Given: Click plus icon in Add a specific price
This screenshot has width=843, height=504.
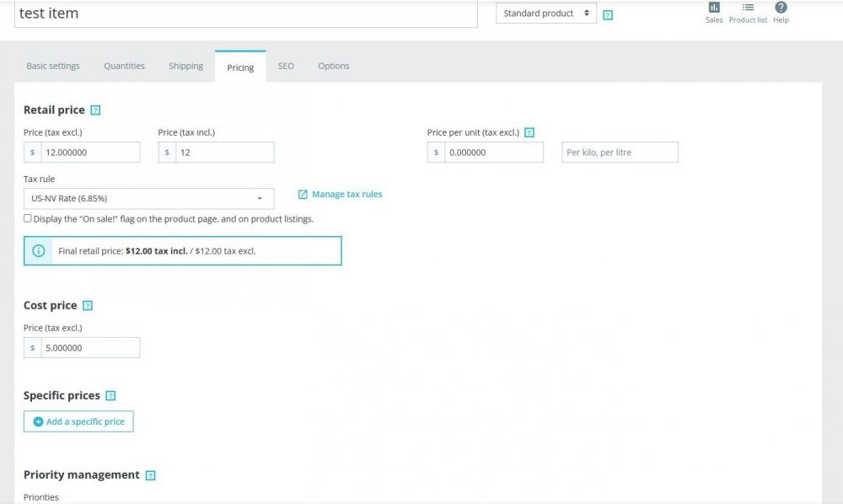Looking at the screenshot, I should (38, 421).
